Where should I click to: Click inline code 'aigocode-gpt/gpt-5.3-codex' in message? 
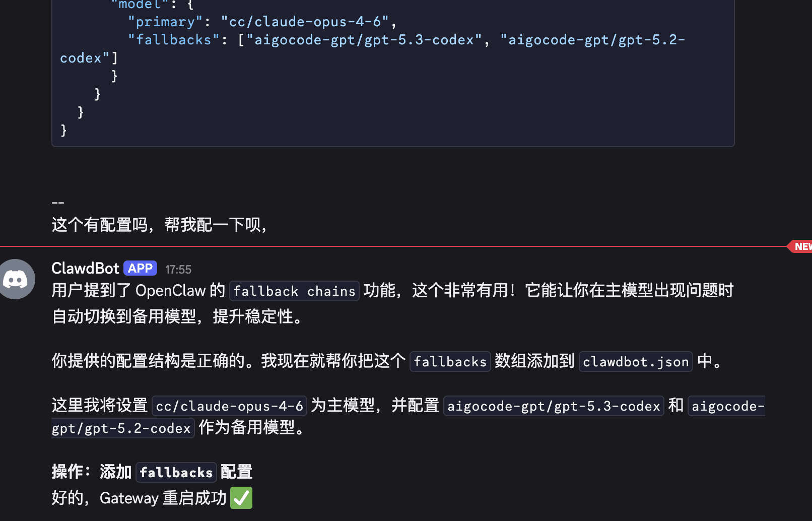[x=554, y=406]
